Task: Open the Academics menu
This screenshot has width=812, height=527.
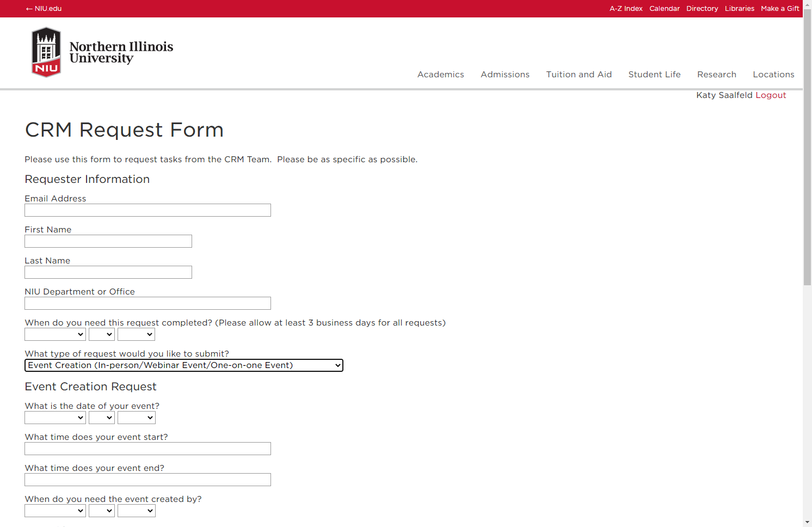Action: 441,75
